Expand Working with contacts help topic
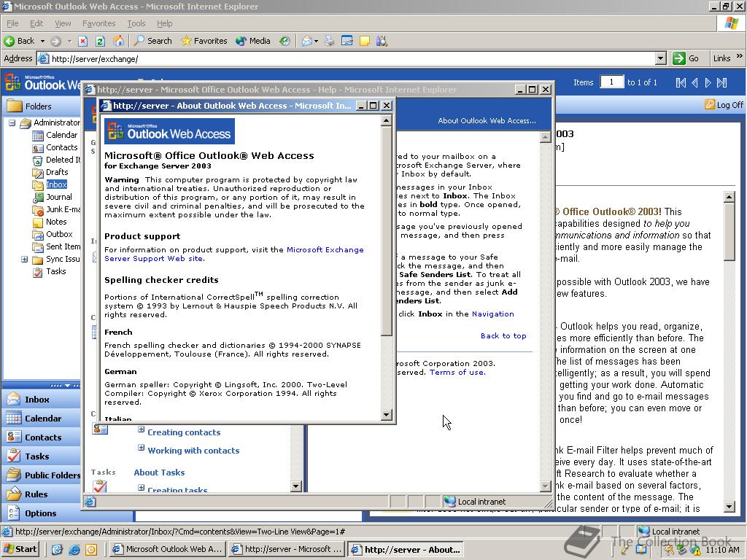747x560 pixels. pos(141,448)
